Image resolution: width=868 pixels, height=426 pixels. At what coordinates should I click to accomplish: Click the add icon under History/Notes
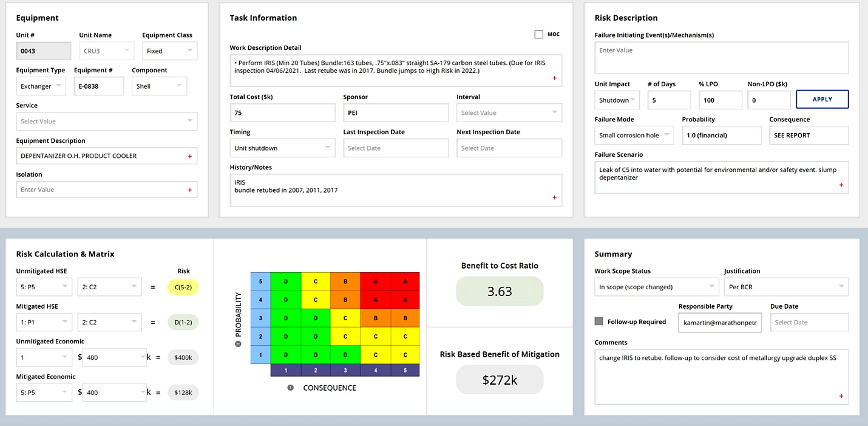(553, 196)
